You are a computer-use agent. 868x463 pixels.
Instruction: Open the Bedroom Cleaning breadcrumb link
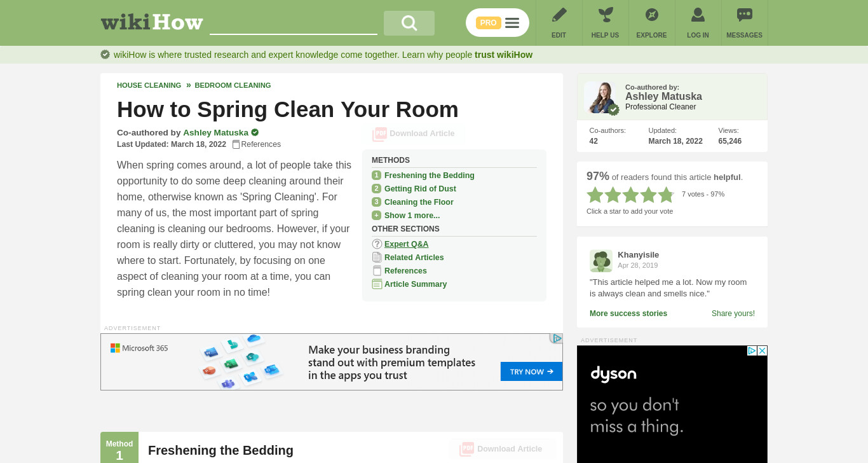coord(233,85)
